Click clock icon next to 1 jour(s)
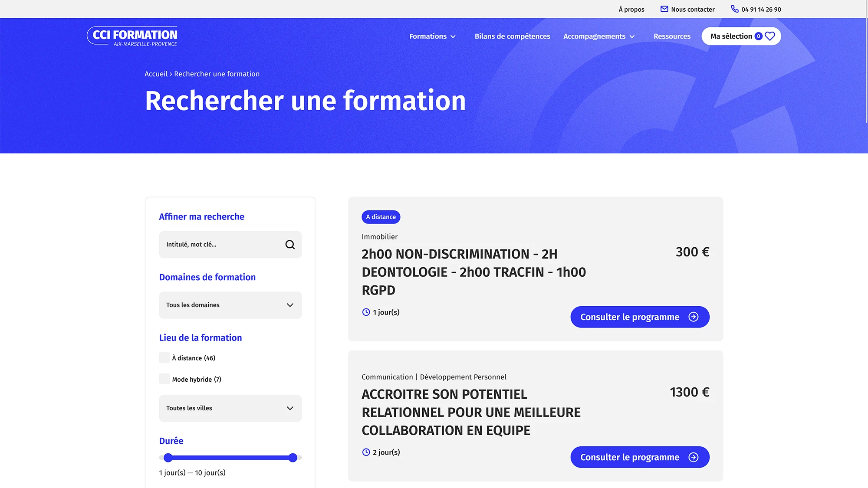Image resolution: width=868 pixels, height=488 pixels. [x=366, y=312]
